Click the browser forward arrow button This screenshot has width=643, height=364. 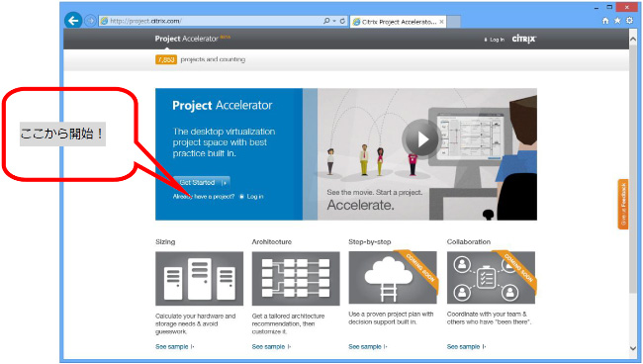click(90, 21)
